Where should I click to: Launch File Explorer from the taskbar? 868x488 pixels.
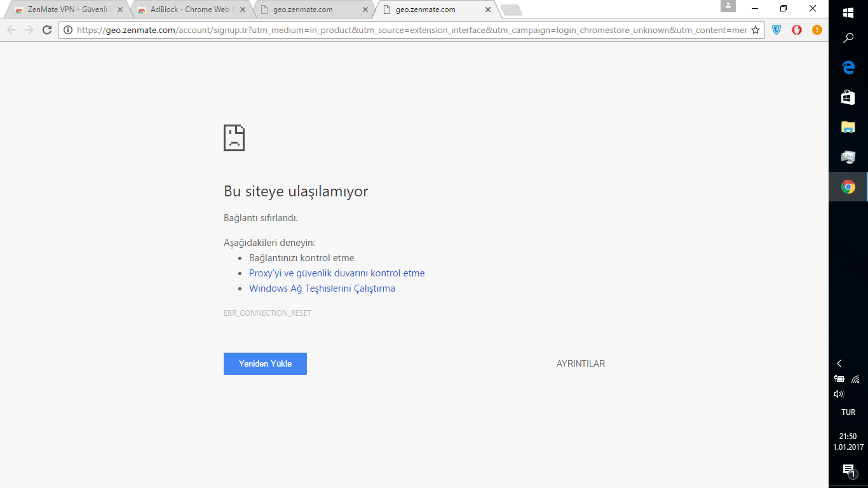pos(848,127)
